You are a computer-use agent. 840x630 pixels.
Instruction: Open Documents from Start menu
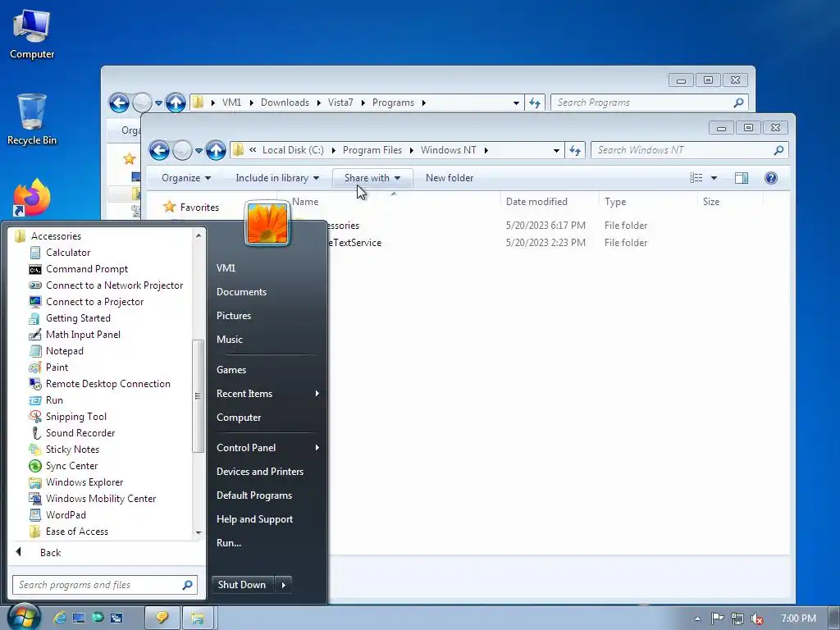tap(242, 292)
